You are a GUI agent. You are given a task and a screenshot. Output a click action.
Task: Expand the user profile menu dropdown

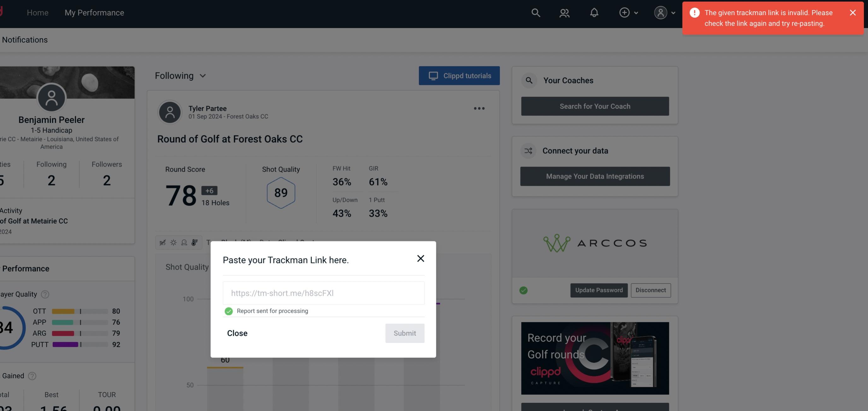point(664,12)
